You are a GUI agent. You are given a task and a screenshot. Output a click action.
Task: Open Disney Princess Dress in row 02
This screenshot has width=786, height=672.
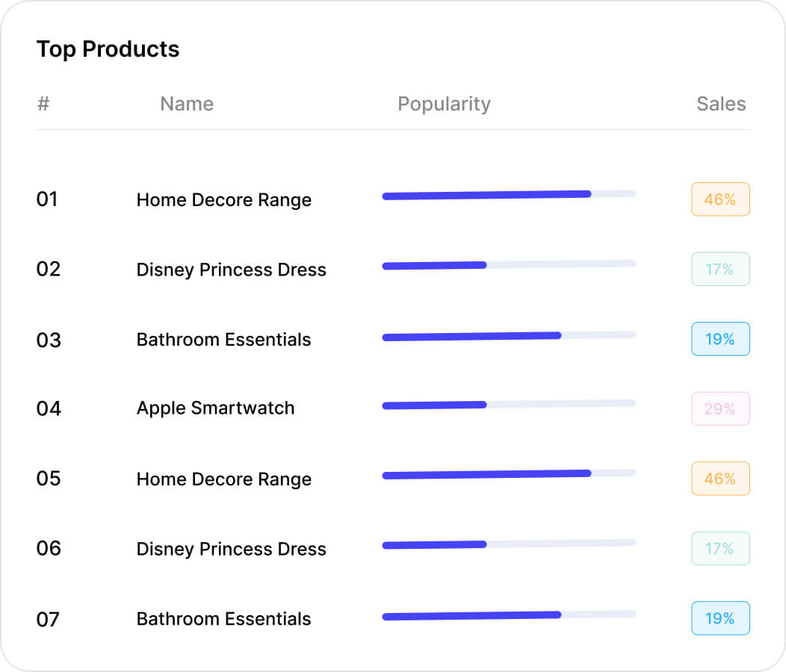pos(231,270)
